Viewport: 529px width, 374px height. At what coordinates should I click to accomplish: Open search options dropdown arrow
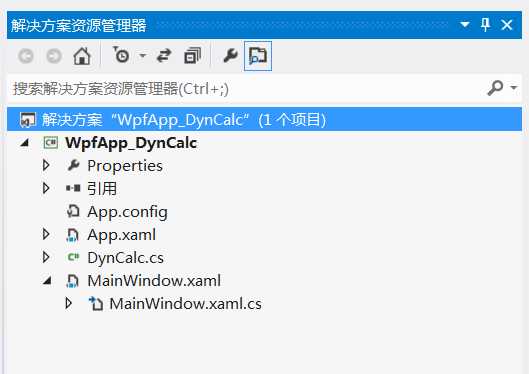(514, 88)
